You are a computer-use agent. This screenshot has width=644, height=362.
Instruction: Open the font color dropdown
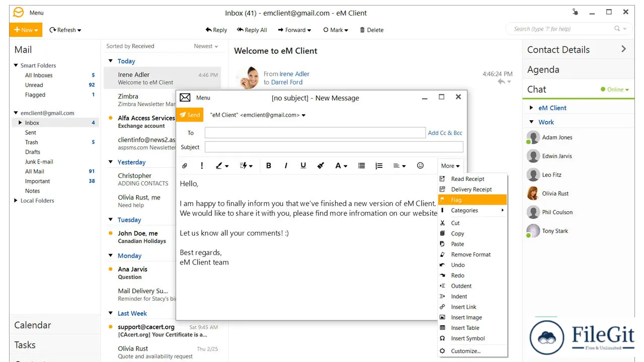(x=341, y=165)
